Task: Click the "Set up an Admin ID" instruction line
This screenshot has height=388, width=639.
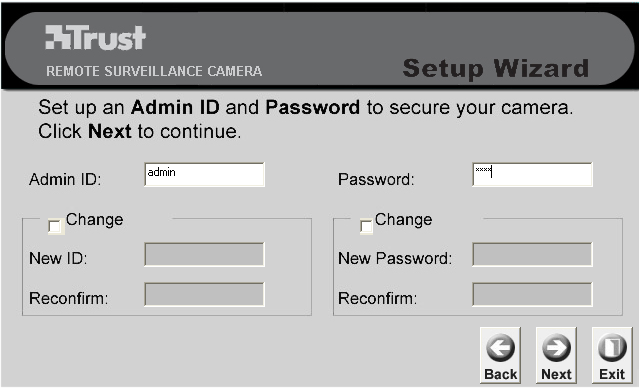Action: tap(306, 108)
